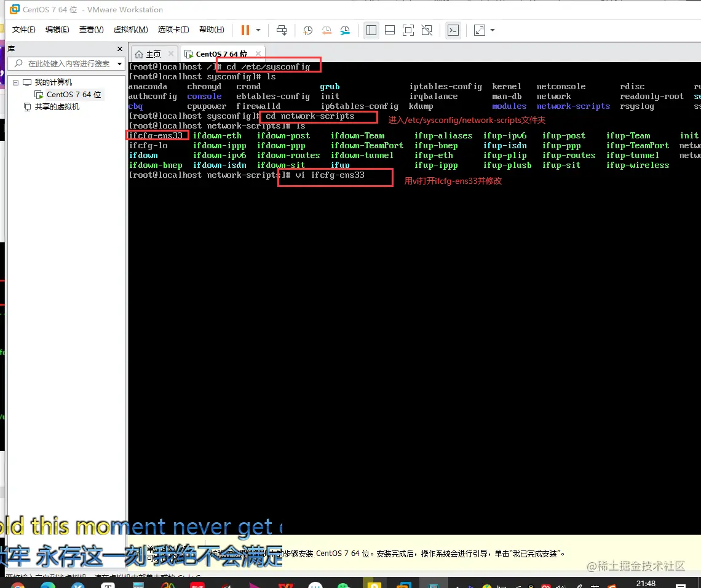
Task: Click the computer icon beside 我的计算机
Action: 27,82
